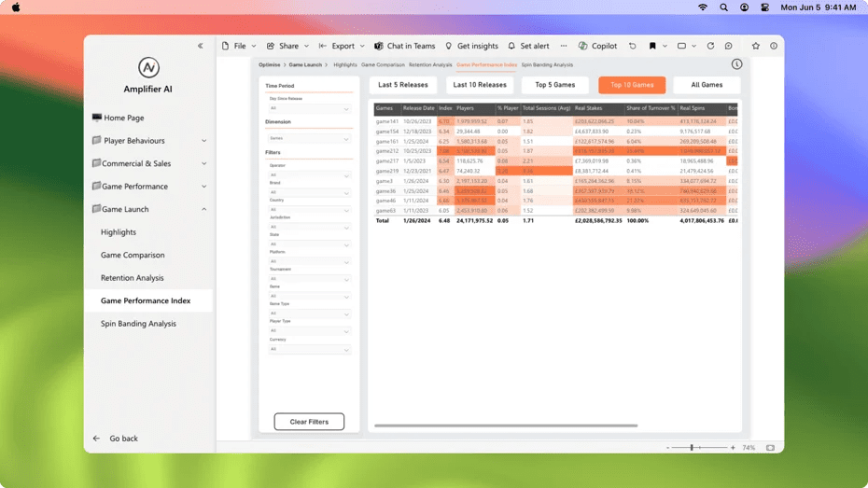Image resolution: width=868 pixels, height=488 pixels.
Task: Click the info icon above the table
Action: [x=736, y=64]
